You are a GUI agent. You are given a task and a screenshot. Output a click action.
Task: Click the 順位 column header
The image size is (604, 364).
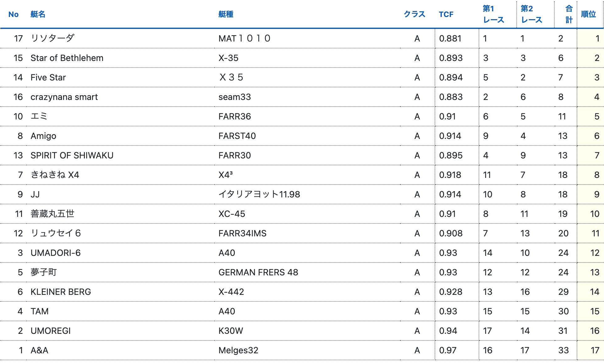point(588,14)
